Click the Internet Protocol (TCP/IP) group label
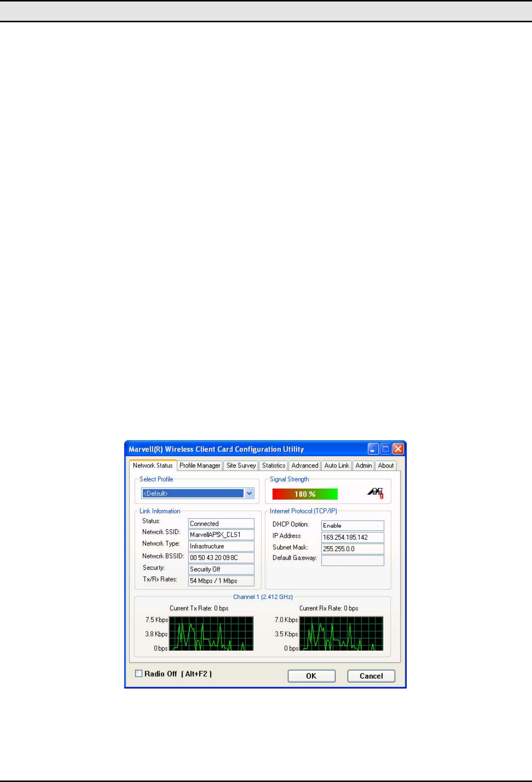The width and height of the screenshot is (532, 782). pyautogui.click(x=304, y=511)
